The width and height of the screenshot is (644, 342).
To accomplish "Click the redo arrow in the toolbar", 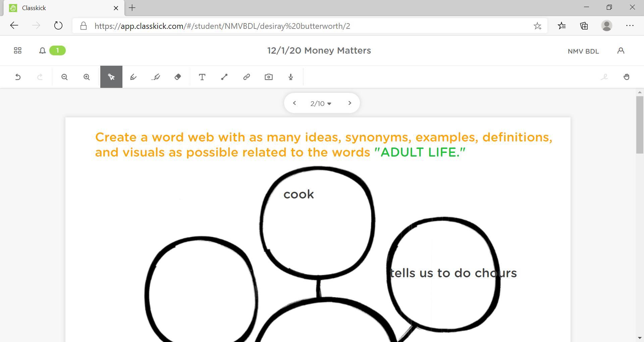I will [x=40, y=77].
